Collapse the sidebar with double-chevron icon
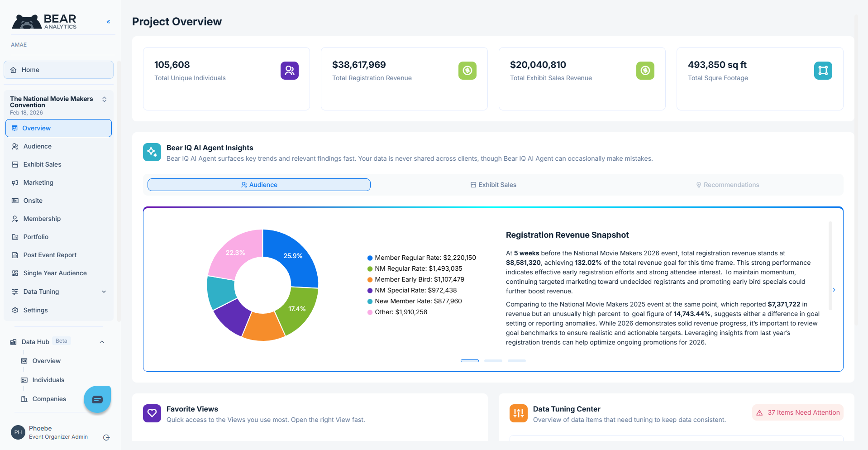This screenshot has width=868, height=450. 108,22
